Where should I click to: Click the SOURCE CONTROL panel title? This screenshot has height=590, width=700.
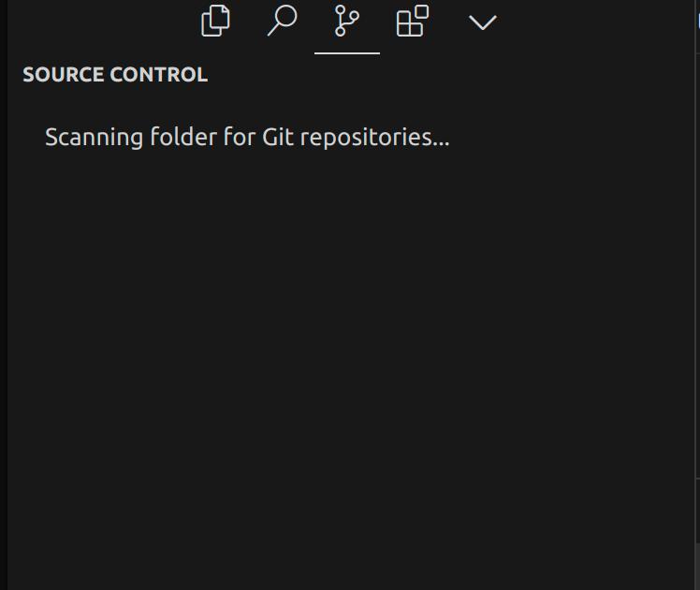(115, 75)
